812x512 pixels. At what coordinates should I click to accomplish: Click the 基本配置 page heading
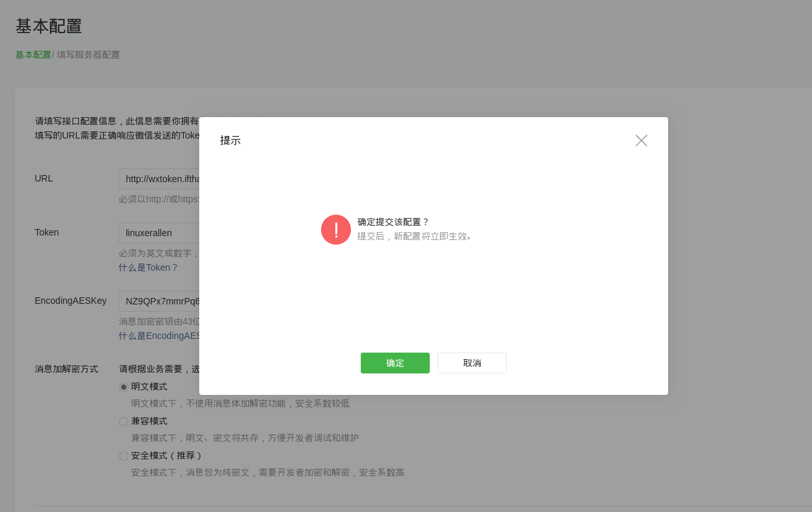click(49, 26)
